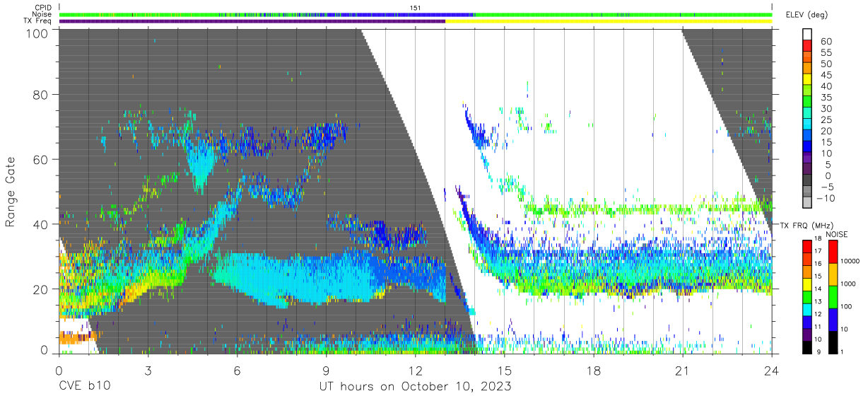The width and height of the screenshot is (868, 401).
Task: Click the 21 tick on the UT hours axis
Action: click(683, 369)
